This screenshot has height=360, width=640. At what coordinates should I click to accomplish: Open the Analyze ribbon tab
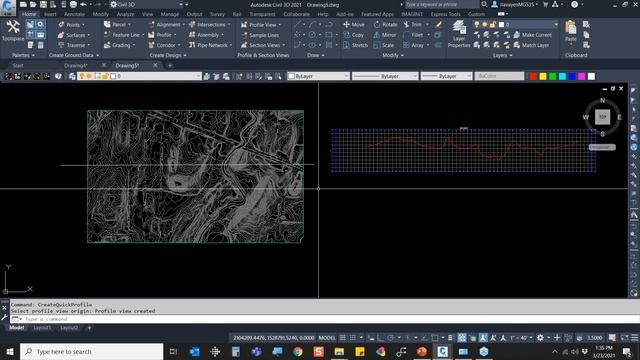[125, 14]
